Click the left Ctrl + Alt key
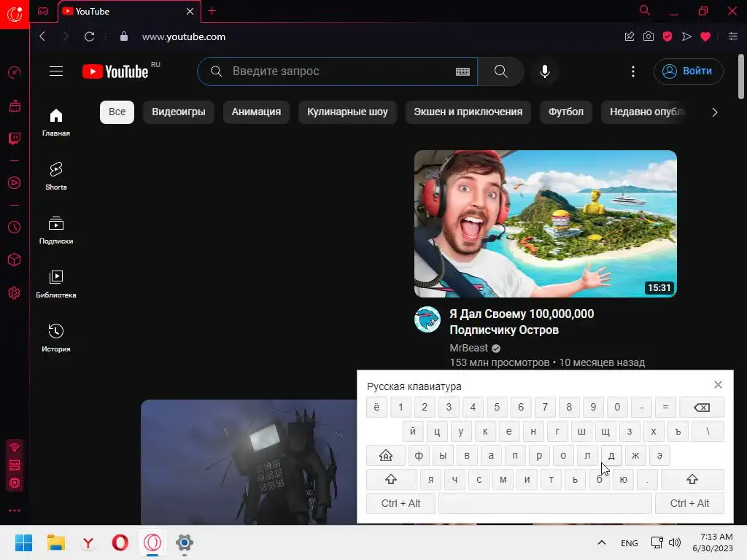 tap(400, 503)
